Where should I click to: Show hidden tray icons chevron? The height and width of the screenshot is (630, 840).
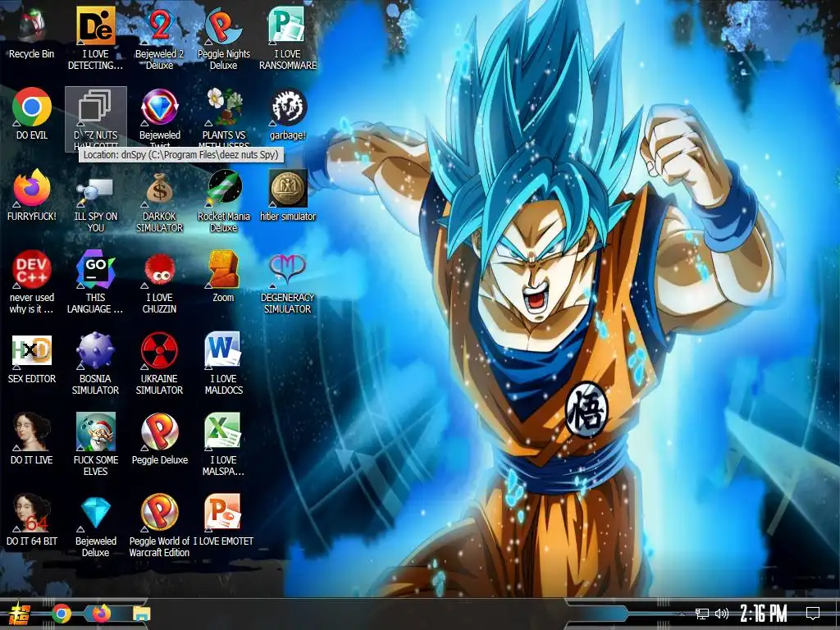coord(682,614)
